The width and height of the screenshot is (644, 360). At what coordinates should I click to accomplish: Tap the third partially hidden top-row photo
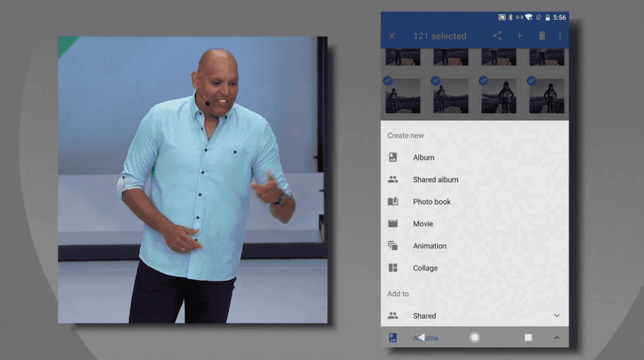499,57
